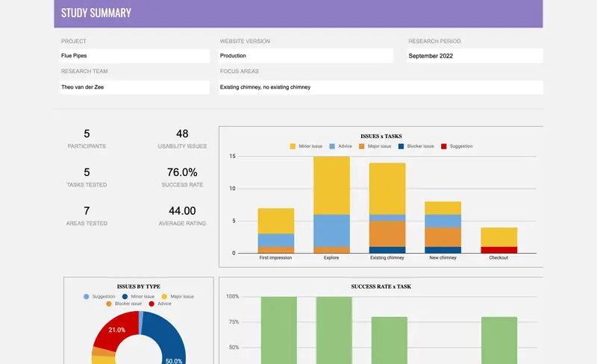Screen dimensions: 597x364
Task: Click the yellow segment of the Existing chimney bar
Action: (x=387, y=189)
